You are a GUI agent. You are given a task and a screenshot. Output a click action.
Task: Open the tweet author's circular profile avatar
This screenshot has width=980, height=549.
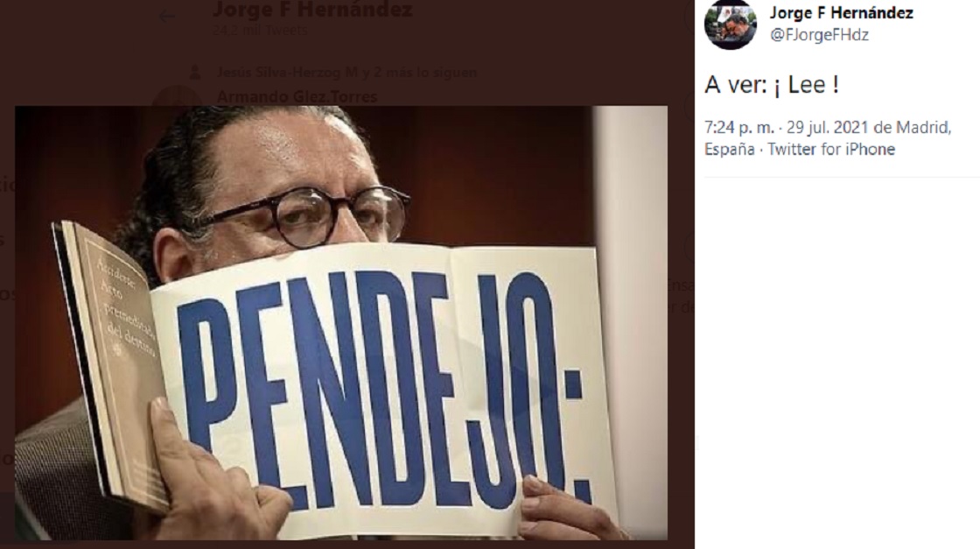[730, 24]
